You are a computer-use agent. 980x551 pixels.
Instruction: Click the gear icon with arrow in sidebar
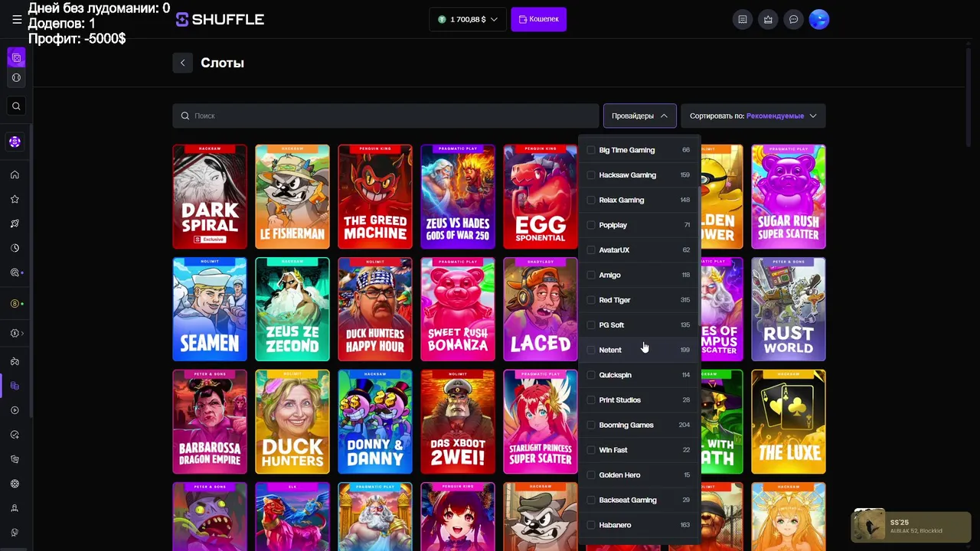(x=16, y=333)
